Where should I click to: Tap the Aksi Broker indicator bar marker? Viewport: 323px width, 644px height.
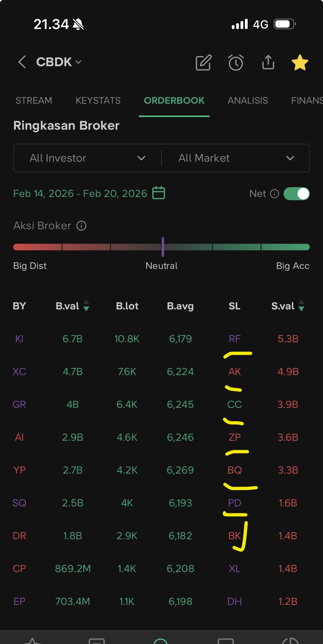point(163,247)
